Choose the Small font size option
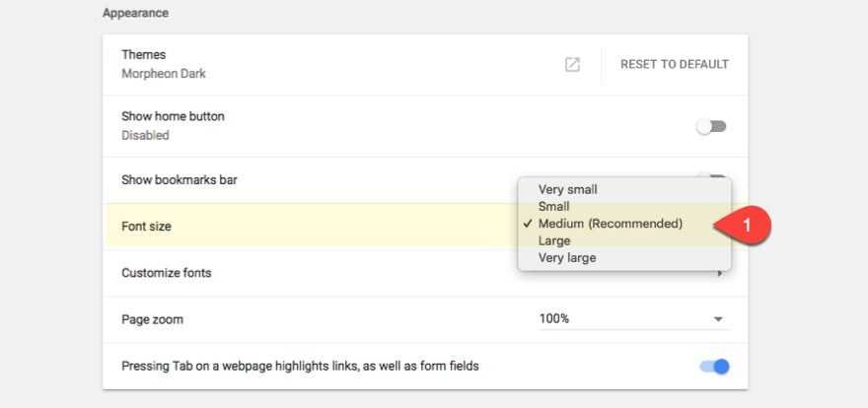The image size is (868, 408). [x=553, y=206]
